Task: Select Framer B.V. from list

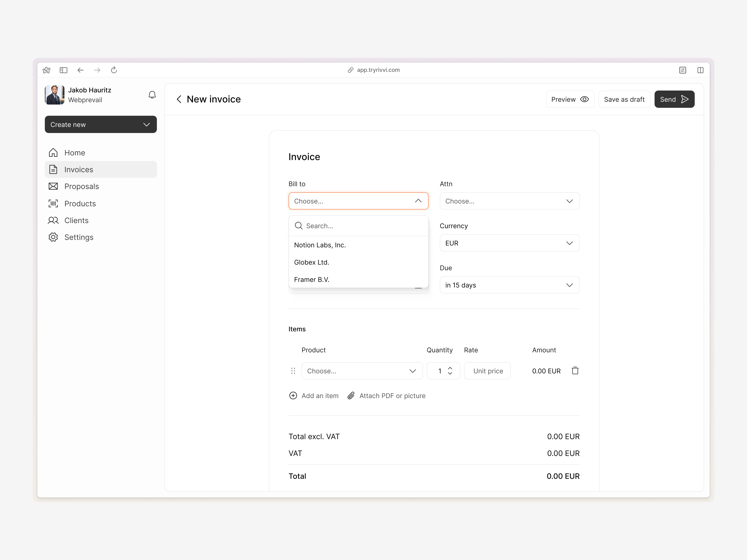Action: click(x=358, y=280)
